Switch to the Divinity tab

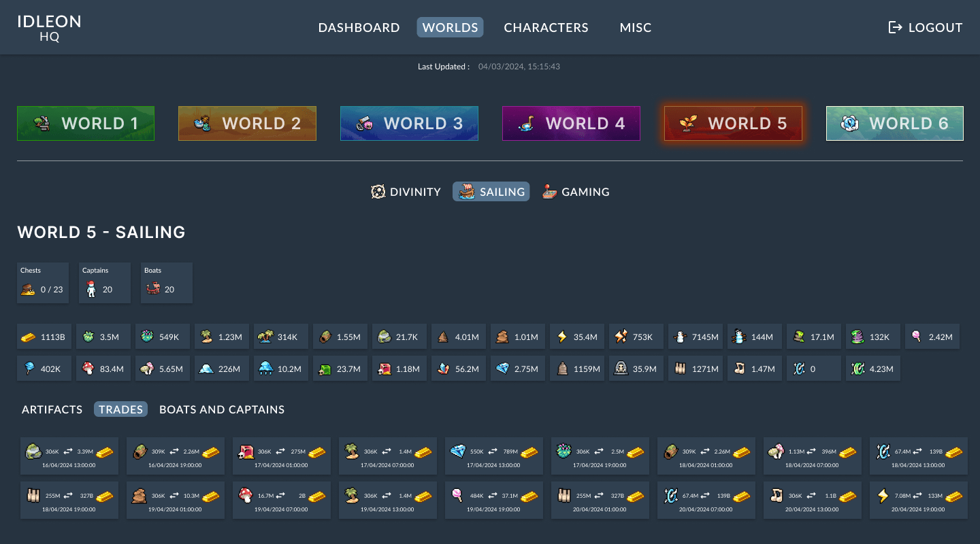(406, 192)
